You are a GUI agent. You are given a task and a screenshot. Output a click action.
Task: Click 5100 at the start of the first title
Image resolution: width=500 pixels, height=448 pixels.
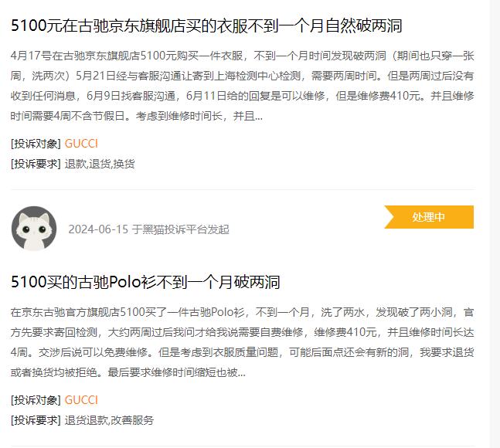(x=29, y=25)
